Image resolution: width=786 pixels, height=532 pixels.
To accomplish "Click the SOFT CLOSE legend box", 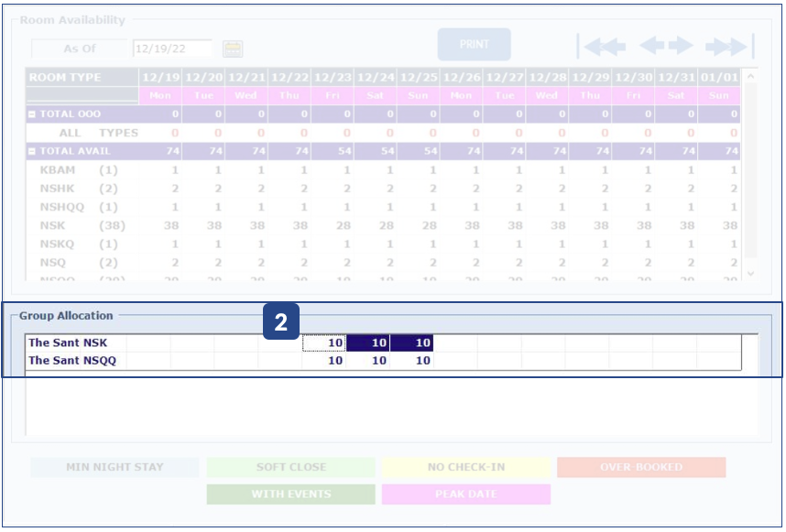I will (x=290, y=467).
